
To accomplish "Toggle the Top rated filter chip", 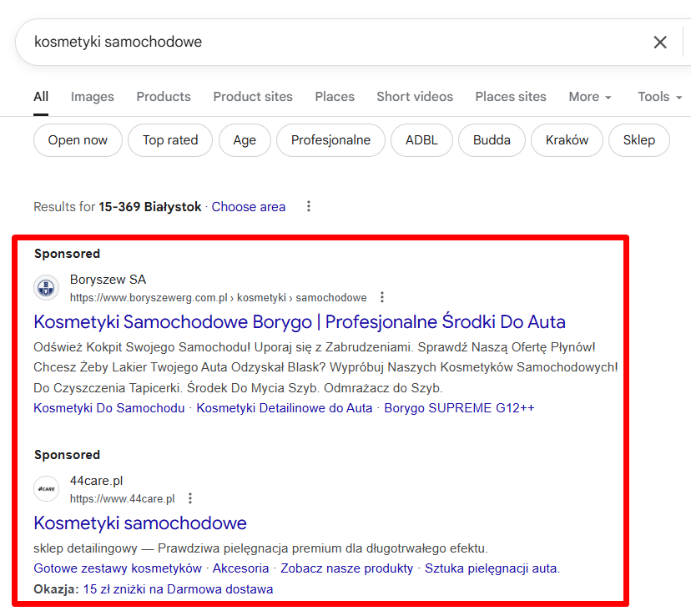I will pos(170,140).
